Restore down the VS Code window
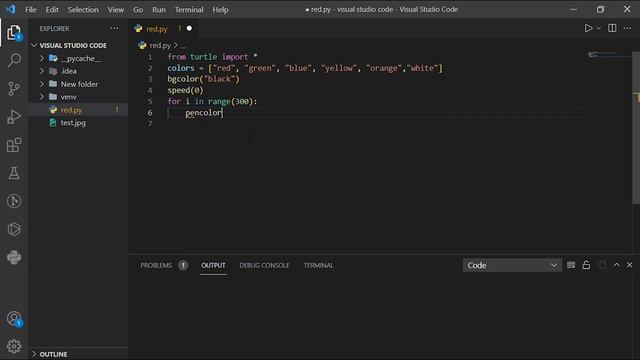This screenshot has height=360, width=640. click(x=600, y=9)
